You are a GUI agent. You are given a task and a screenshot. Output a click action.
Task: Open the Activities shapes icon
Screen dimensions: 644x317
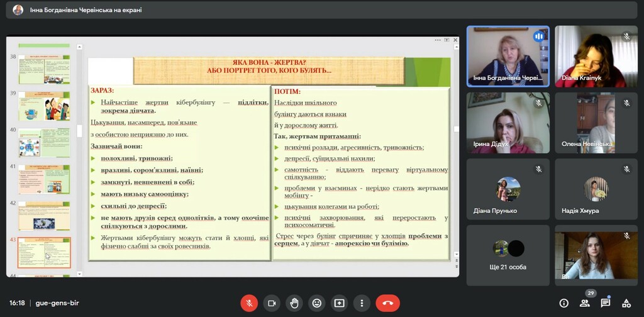point(626,303)
